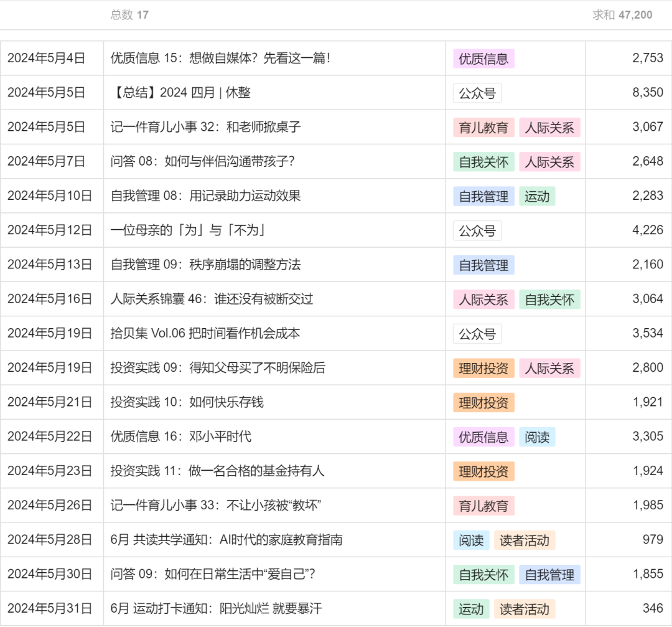Open 记一件育儿小事 32：和老师掀桌子

(206, 127)
